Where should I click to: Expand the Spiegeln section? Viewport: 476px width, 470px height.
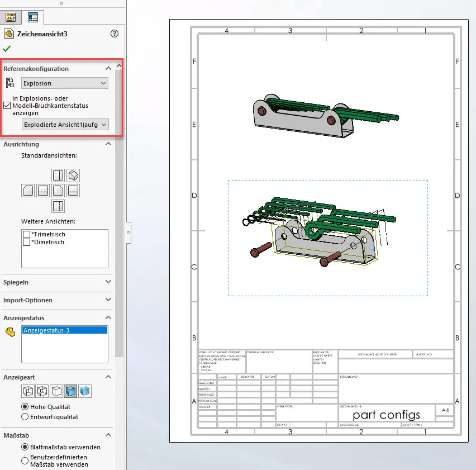[108, 282]
